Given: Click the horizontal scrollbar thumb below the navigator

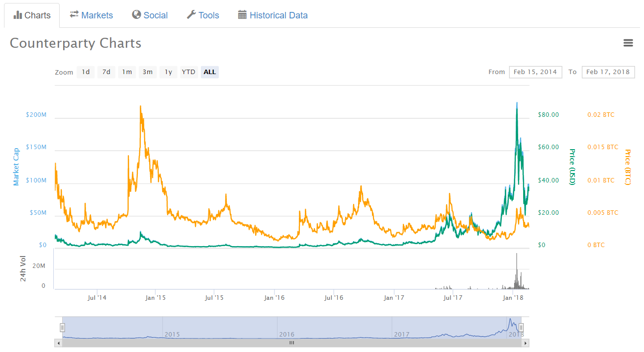Looking at the screenshot, I should click(x=291, y=343).
